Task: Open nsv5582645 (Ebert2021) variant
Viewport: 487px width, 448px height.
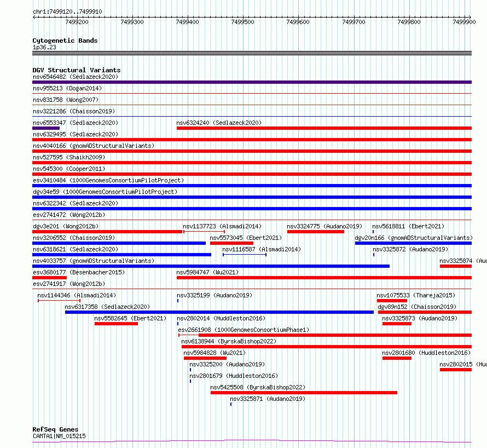Action: [x=130, y=318]
